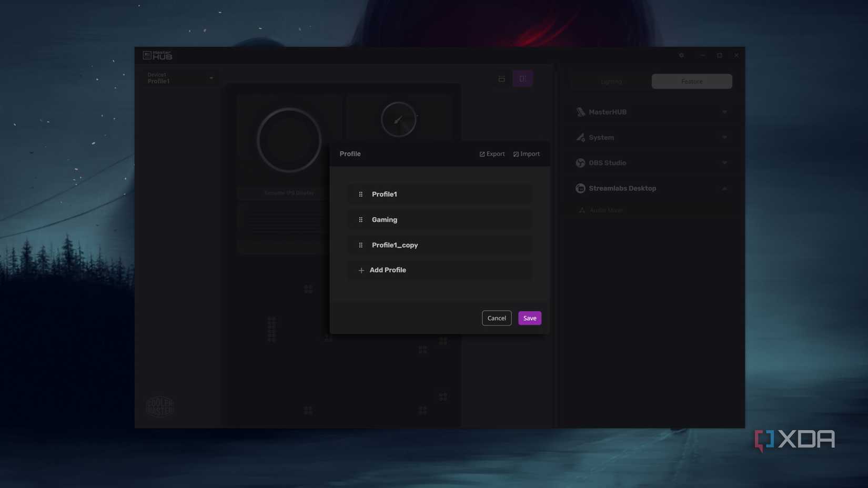Click Add Profile in the list

pos(388,270)
